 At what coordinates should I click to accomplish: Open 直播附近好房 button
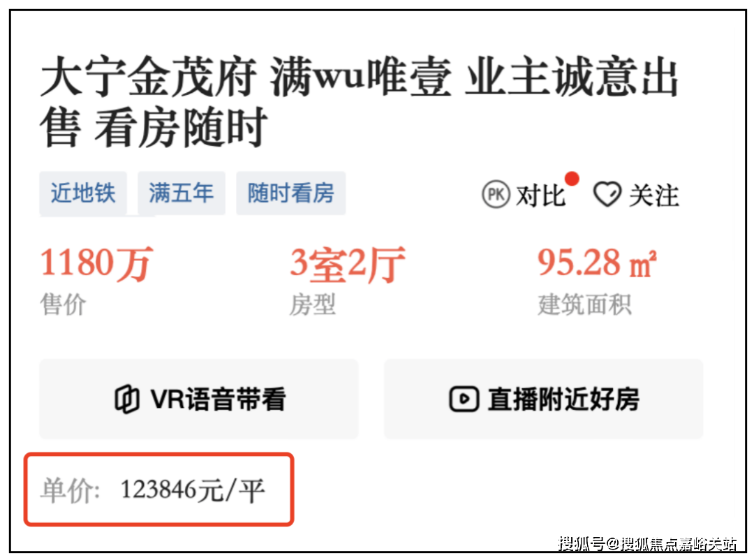(x=543, y=399)
